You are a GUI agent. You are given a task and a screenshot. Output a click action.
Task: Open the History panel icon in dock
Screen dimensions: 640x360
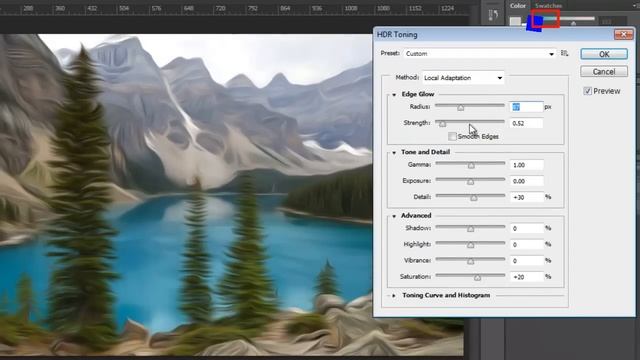[493, 16]
